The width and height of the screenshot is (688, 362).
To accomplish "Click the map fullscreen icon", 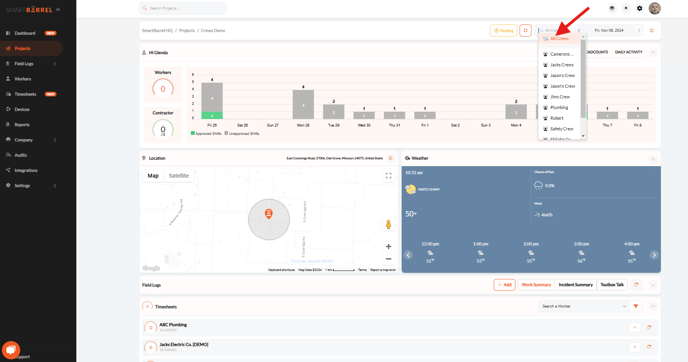I will pos(388,176).
